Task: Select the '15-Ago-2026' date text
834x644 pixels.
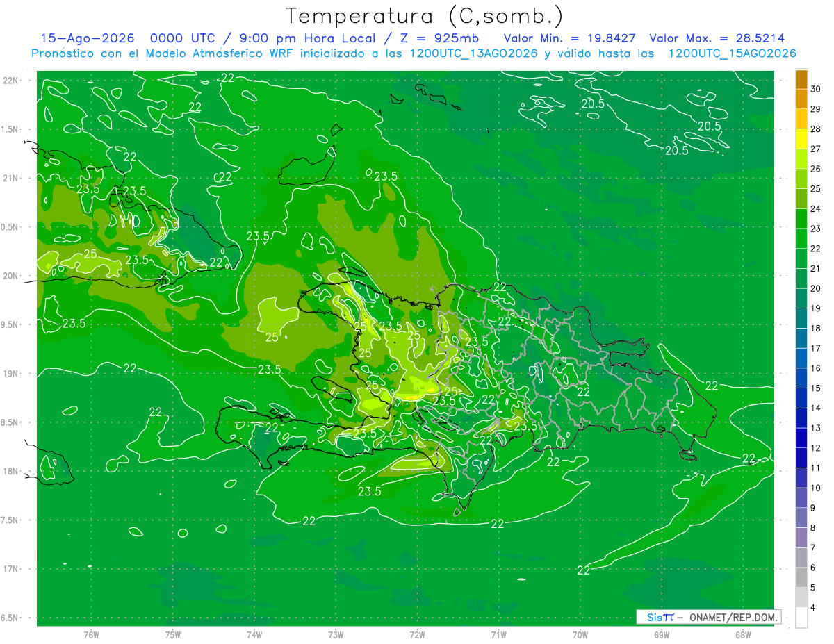Action: click(88, 39)
